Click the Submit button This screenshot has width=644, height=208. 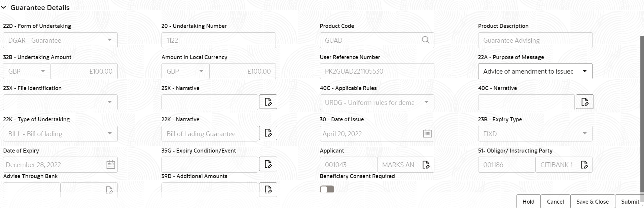630,202
